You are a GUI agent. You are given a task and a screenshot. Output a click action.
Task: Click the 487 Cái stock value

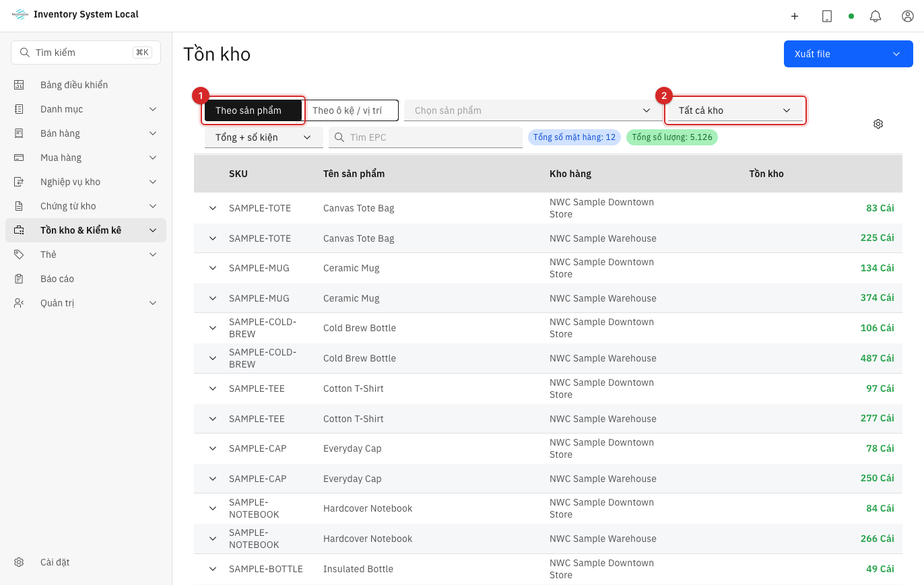877,358
